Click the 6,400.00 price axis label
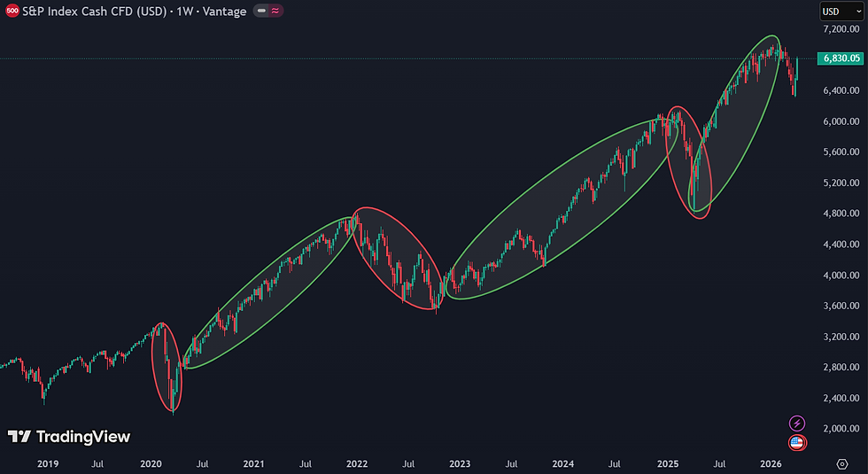Image resolution: width=868 pixels, height=474 pixels. point(841,90)
